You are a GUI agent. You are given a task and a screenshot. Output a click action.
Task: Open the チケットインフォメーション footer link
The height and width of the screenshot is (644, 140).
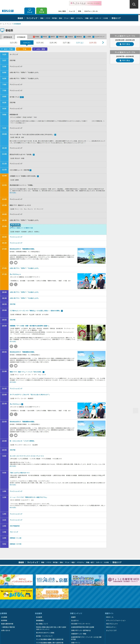pos(116,620)
